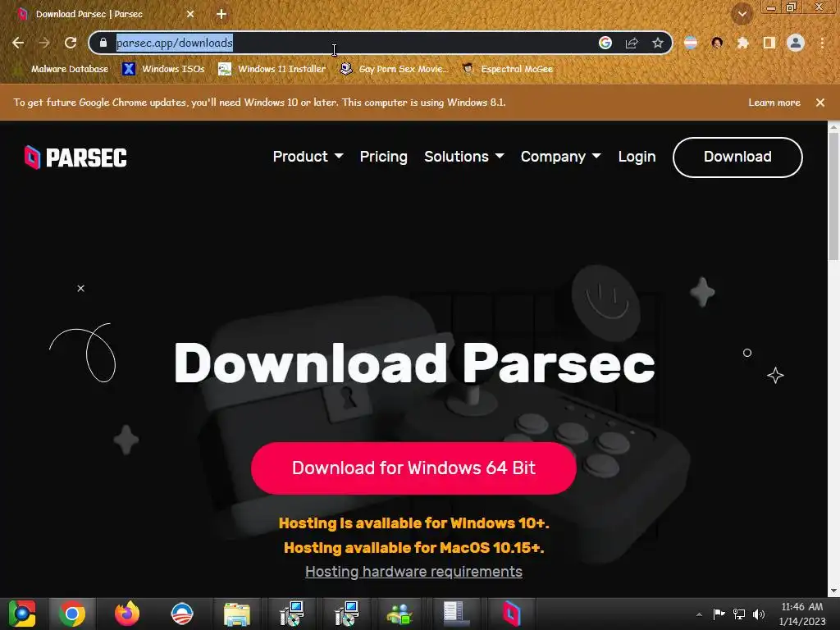Open File Explorer from the taskbar
Image resolution: width=840 pixels, height=630 pixels.
pos(237,614)
